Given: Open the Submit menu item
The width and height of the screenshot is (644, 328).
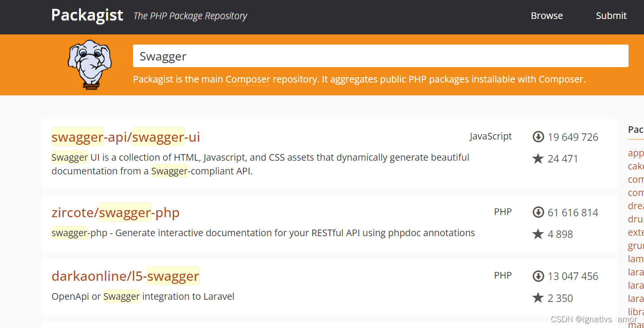Looking at the screenshot, I should point(611,15).
